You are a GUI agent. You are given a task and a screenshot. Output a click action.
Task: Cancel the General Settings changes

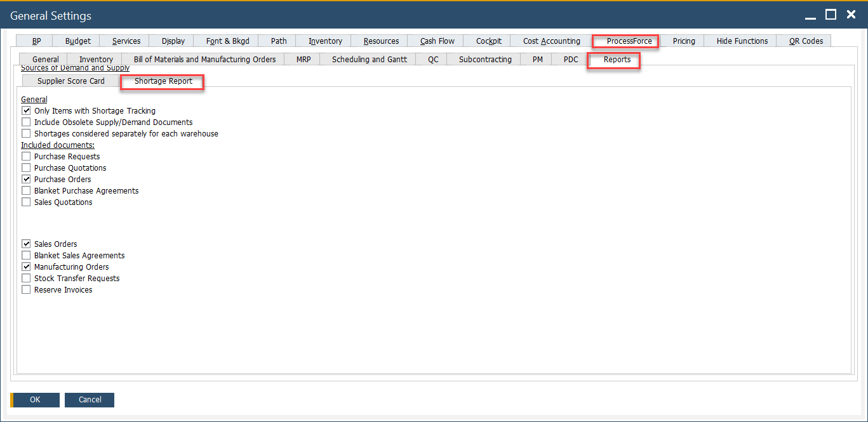click(89, 400)
